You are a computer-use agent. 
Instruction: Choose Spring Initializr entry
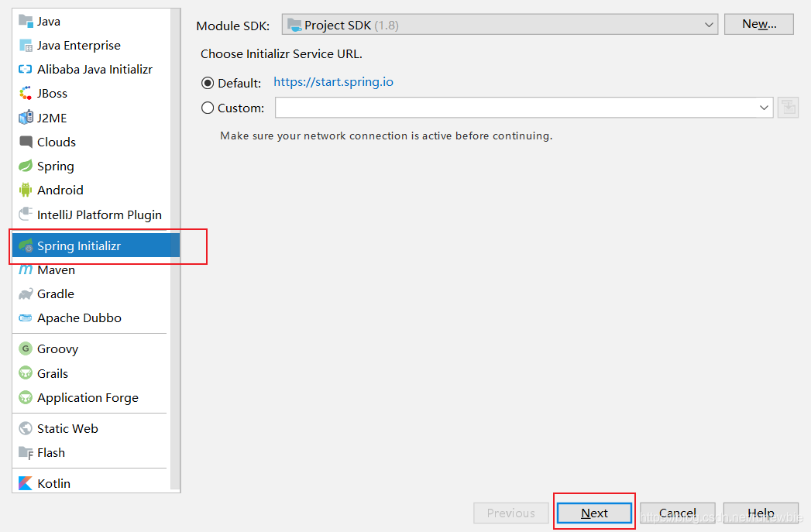[96, 245]
